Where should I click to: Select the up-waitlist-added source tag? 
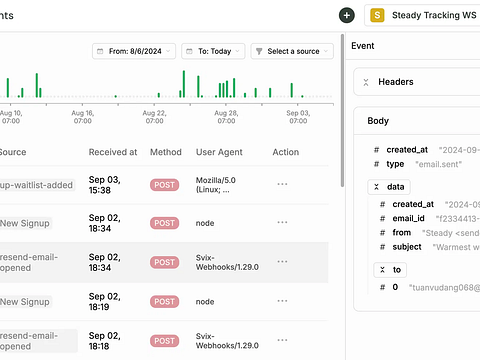tap(37, 185)
